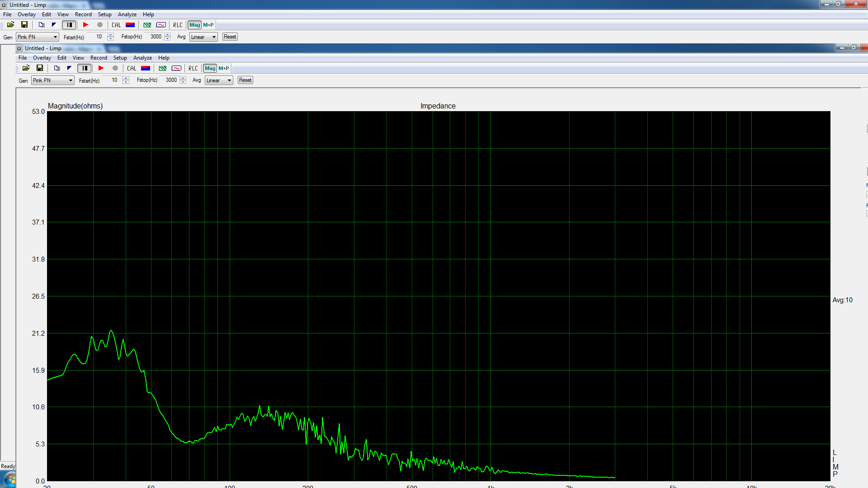Copy icon in back window toolbar
The width and height of the screenshot is (868, 488).
pyautogui.click(x=41, y=25)
